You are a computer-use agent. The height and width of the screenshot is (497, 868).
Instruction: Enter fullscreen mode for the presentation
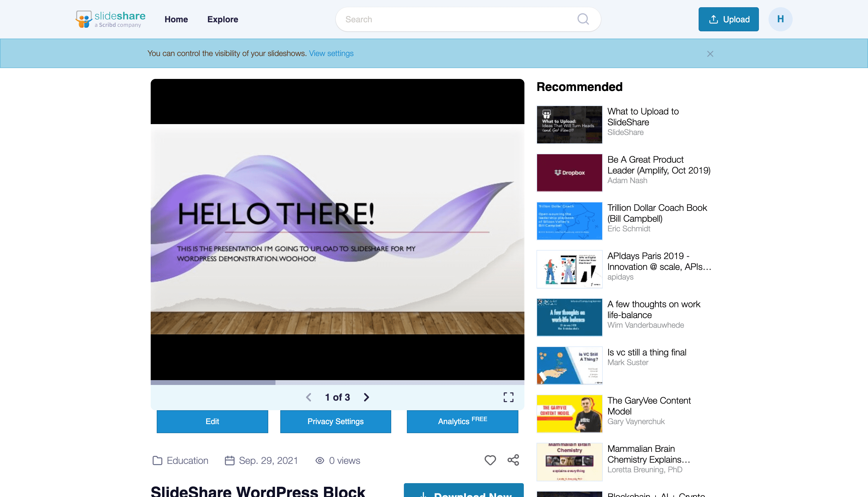[508, 397]
